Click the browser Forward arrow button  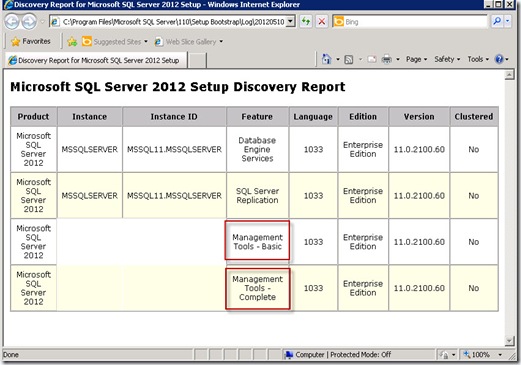(x=29, y=22)
